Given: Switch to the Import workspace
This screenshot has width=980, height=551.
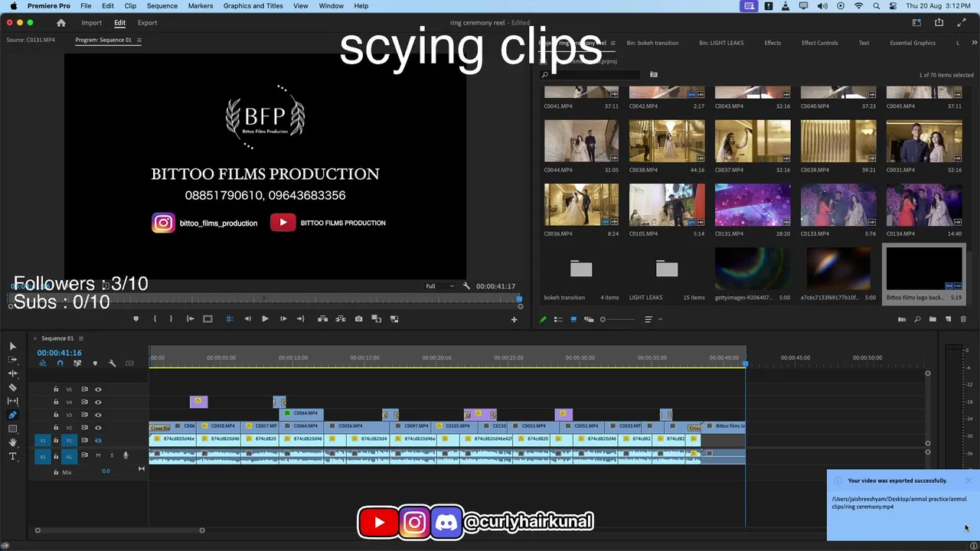Looking at the screenshot, I should 92,23.
